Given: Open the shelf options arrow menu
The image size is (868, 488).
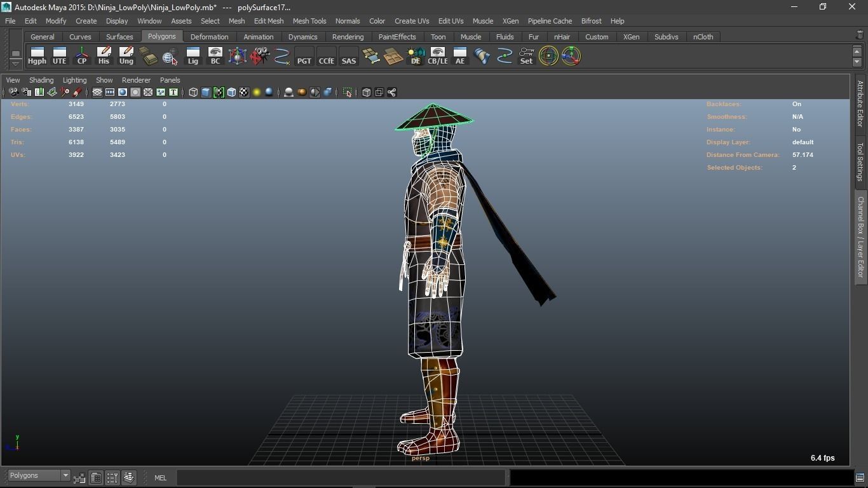Looking at the screenshot, I should tap(16, 63).
